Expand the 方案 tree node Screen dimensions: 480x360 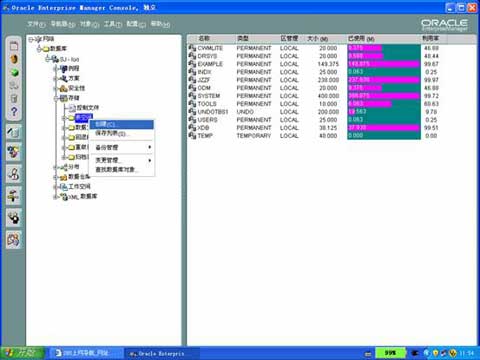point(56,79)
